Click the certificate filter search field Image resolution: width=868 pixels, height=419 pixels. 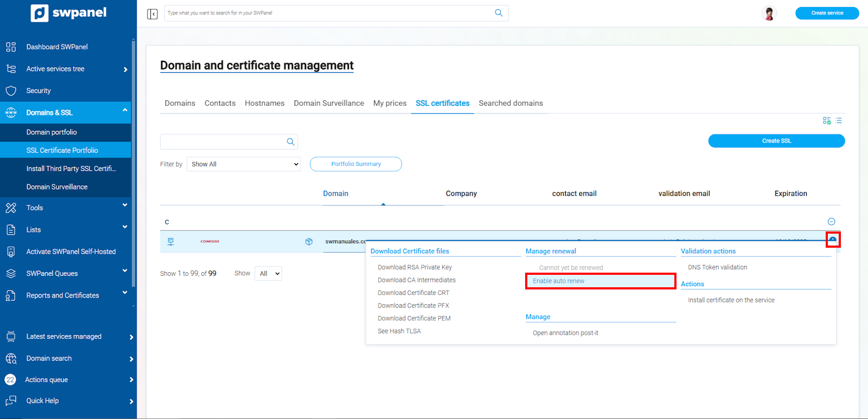coord(222,142)
